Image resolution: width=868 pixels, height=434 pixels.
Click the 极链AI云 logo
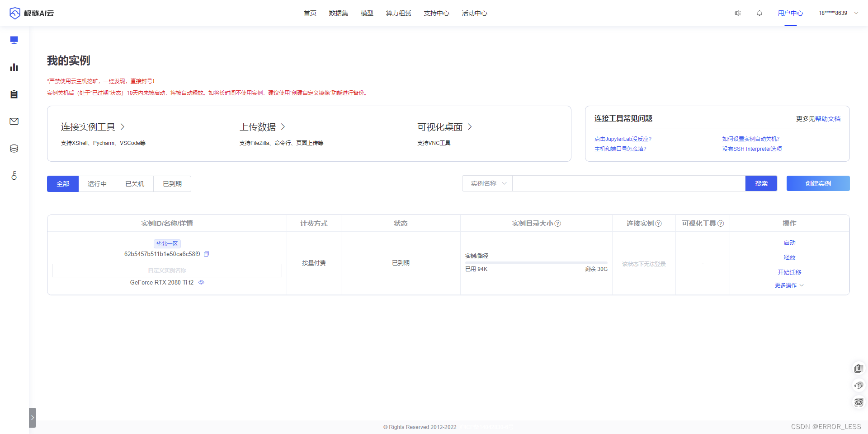pos(32,13)
